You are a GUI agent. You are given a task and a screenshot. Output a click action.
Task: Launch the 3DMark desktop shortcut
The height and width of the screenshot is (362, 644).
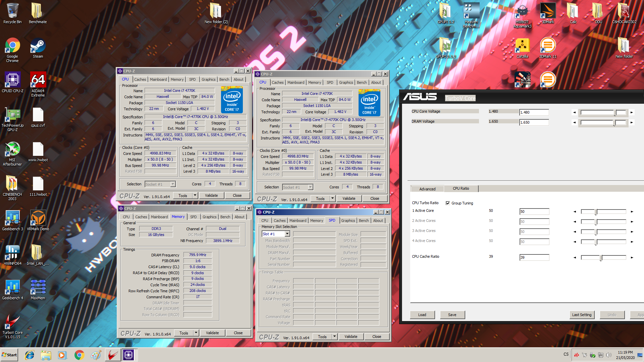[548, 13]
